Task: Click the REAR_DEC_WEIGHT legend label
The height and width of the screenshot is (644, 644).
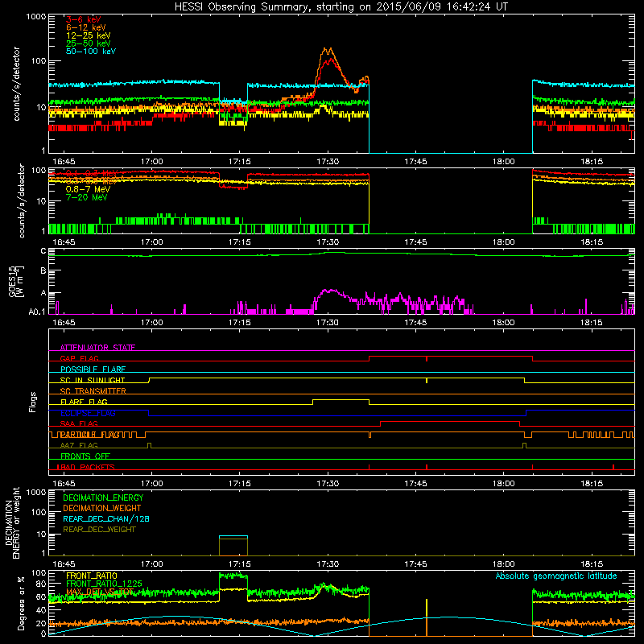Action: pos(99,530)
